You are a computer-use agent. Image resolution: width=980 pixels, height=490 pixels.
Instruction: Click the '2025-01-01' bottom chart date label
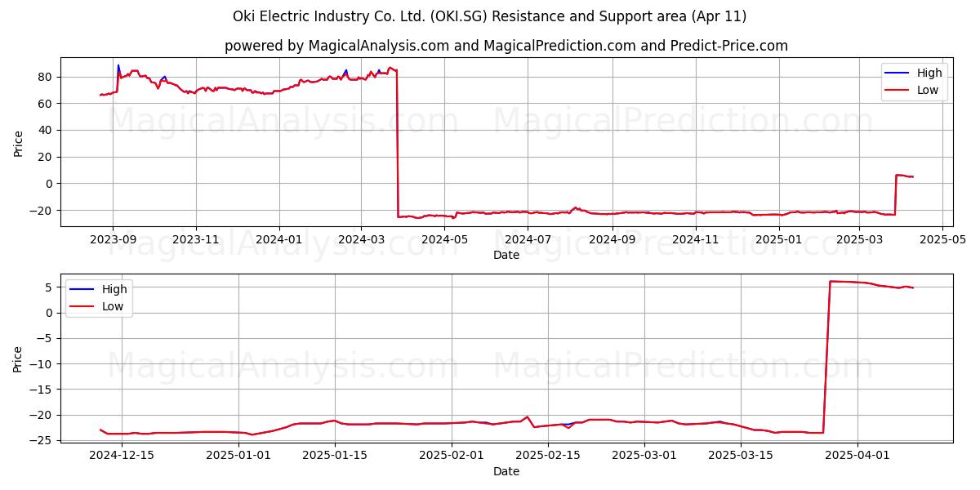point(238,456)
